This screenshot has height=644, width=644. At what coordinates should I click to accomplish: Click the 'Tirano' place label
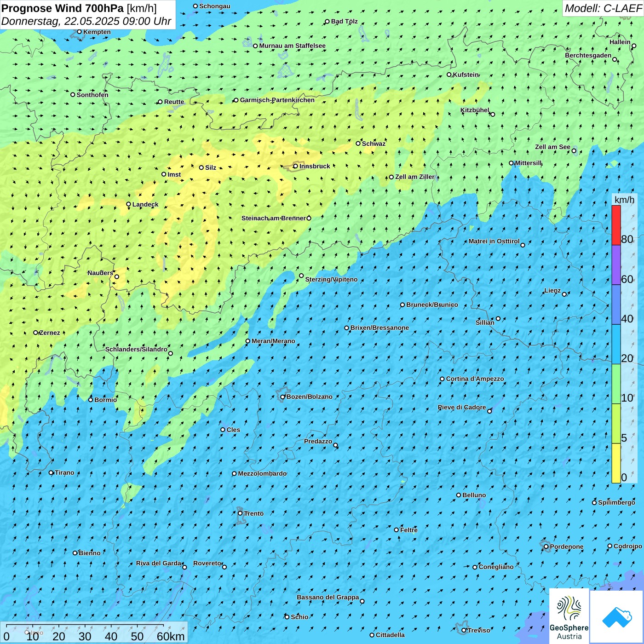[x=64, y=472]
